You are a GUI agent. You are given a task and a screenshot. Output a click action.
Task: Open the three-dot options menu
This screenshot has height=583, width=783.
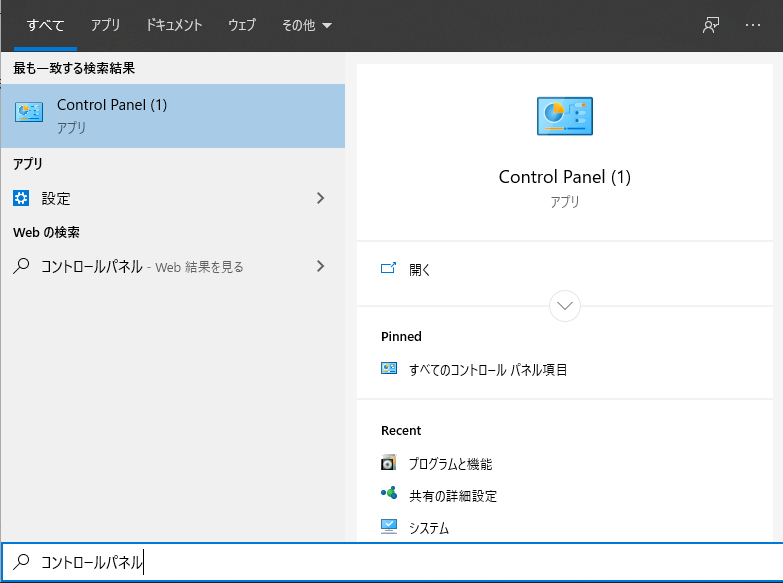click(753, 25)
